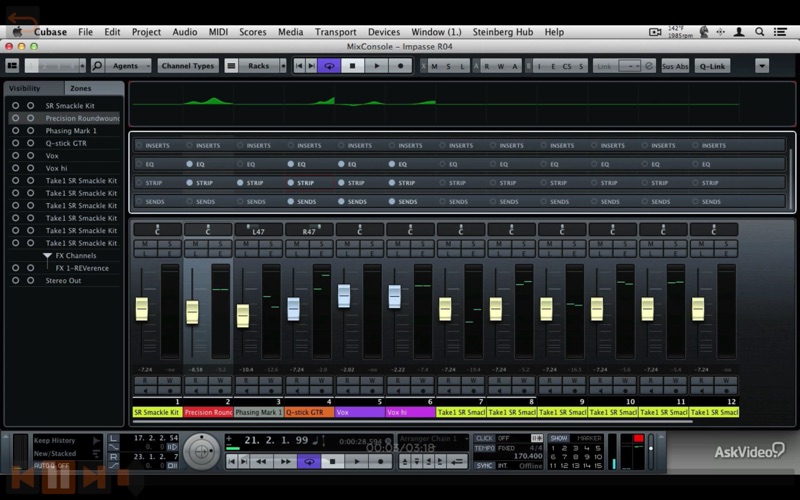Viewport: 800px width, 500px height.
Task: Go to next marker in the MixConsole toolbar
Action: [x=311, y=66]
